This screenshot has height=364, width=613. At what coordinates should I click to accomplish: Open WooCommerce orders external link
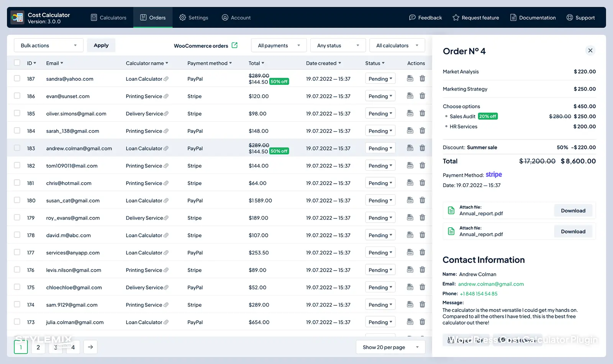235,45
